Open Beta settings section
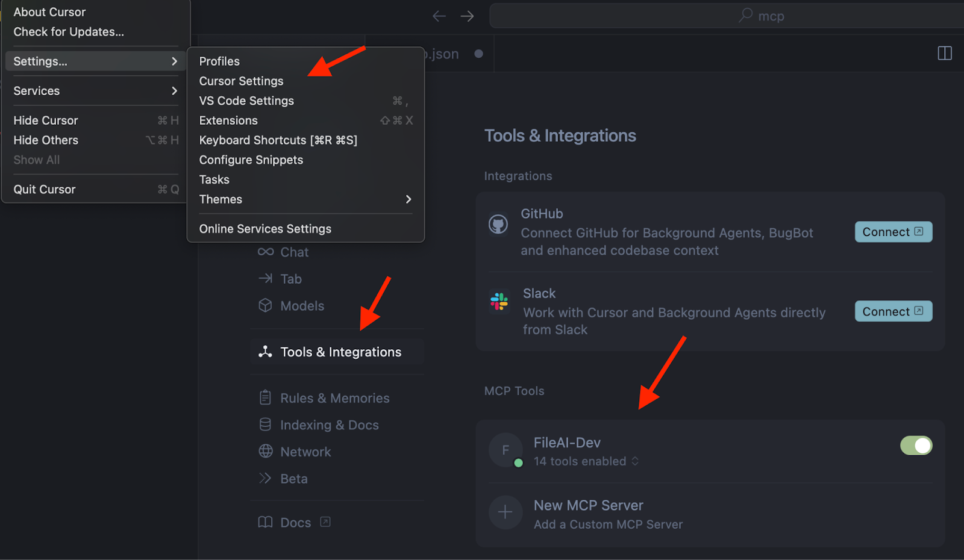The height and width of the screenshot is (560, 964). [x=337, y=479]
